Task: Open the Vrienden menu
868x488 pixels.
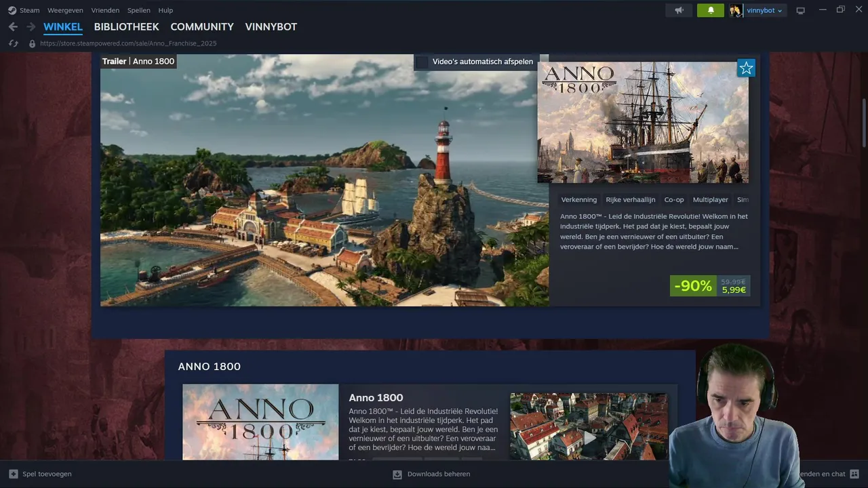Action: click(105, 10)
